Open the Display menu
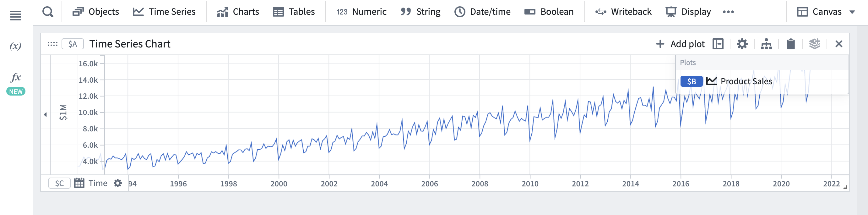868x215 pixels. 688,12
